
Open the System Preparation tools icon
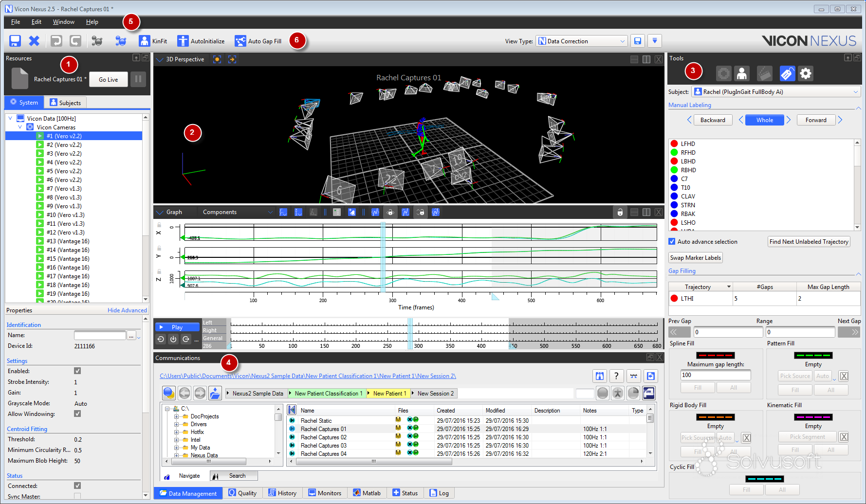click(723, 73)
